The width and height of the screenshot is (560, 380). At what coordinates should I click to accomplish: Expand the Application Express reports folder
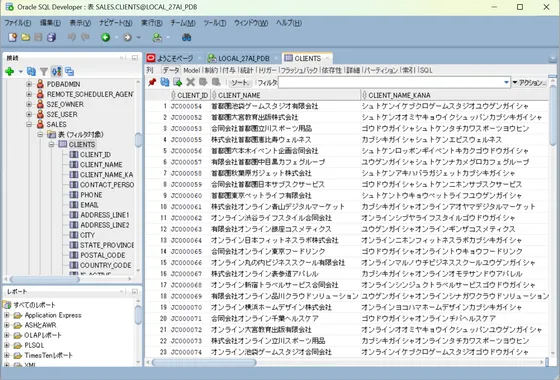point(6,315)
